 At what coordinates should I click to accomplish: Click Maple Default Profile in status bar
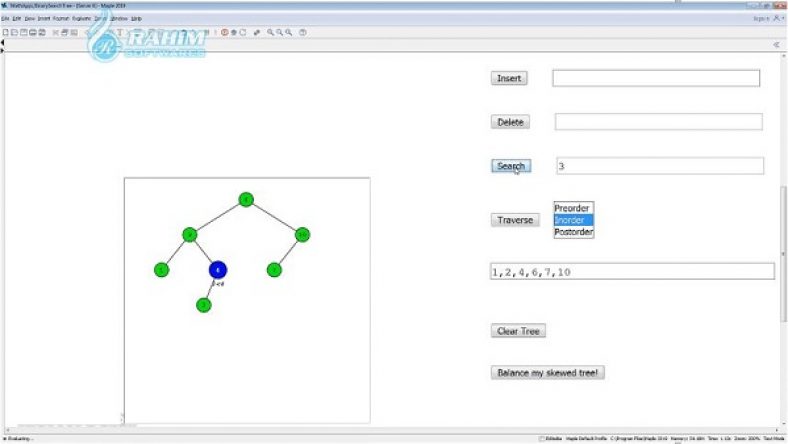click(586, 438)
